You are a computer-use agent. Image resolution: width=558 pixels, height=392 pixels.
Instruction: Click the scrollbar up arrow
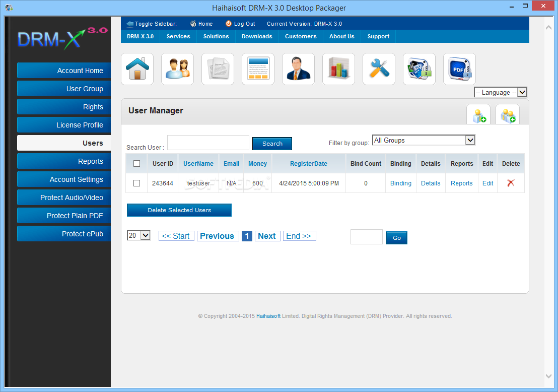click(x=549, y=27)
